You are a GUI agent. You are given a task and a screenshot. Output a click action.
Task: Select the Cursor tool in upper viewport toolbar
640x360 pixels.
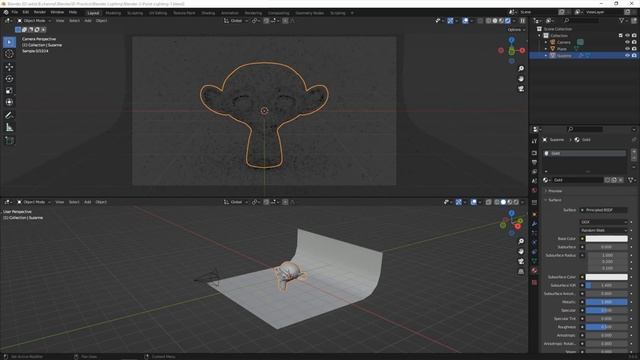9,54
